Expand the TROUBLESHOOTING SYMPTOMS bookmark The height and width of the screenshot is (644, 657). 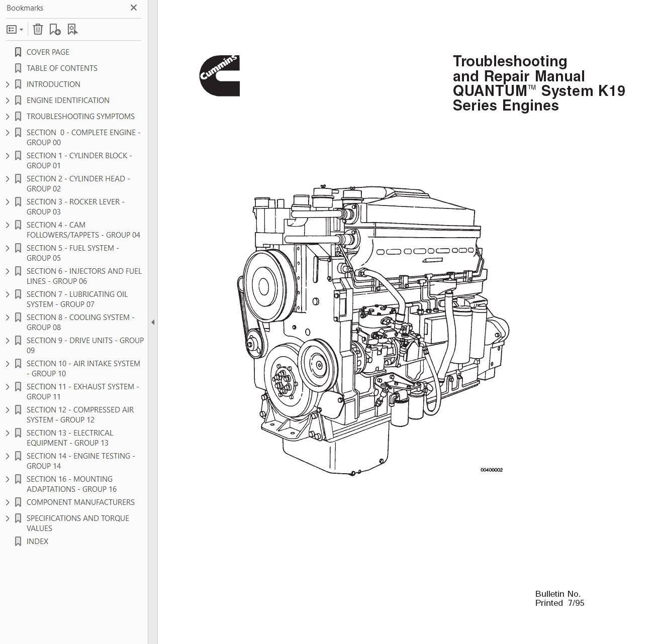[8, 117]
